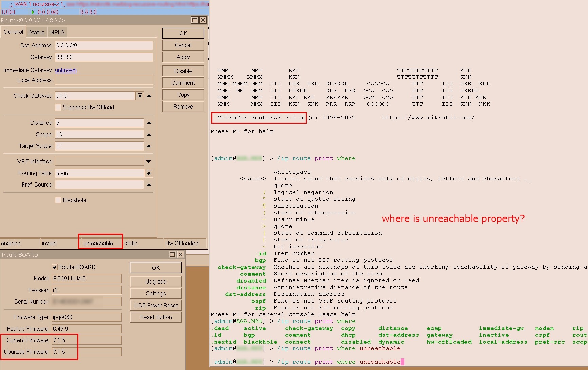This screenshot has width=588, height=370.
Task: Toggle the Blackhole checkbox
Action: click(58, 200)
